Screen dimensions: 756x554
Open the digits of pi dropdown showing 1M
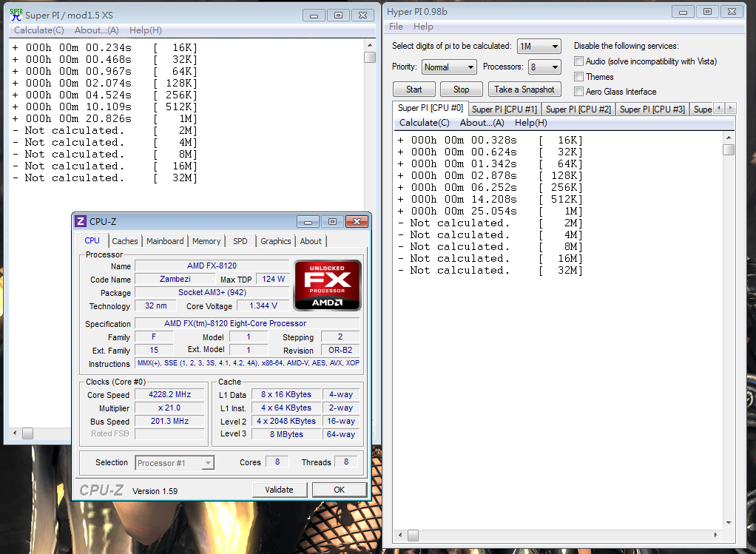(x=539, y=47)
